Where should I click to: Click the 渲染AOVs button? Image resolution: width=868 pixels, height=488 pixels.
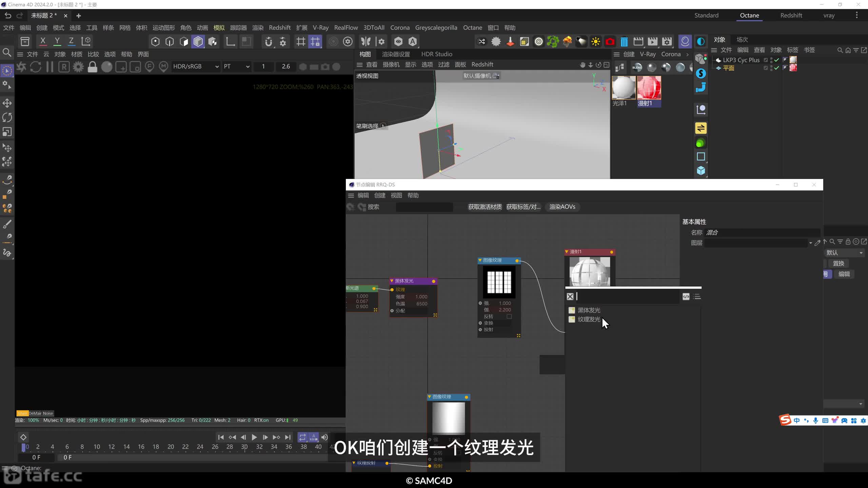click(562, 207)
